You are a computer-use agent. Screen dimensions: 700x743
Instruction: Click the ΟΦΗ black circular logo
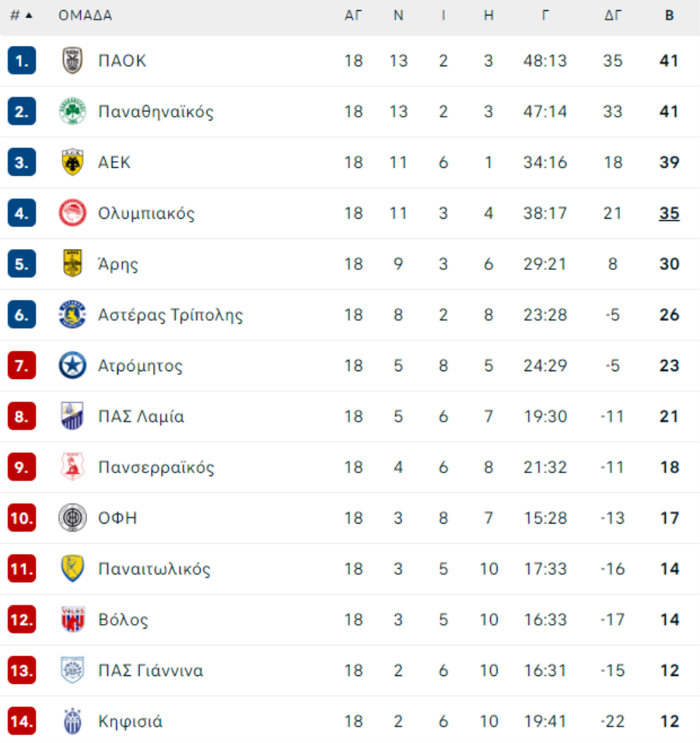(x=72, y=517)
